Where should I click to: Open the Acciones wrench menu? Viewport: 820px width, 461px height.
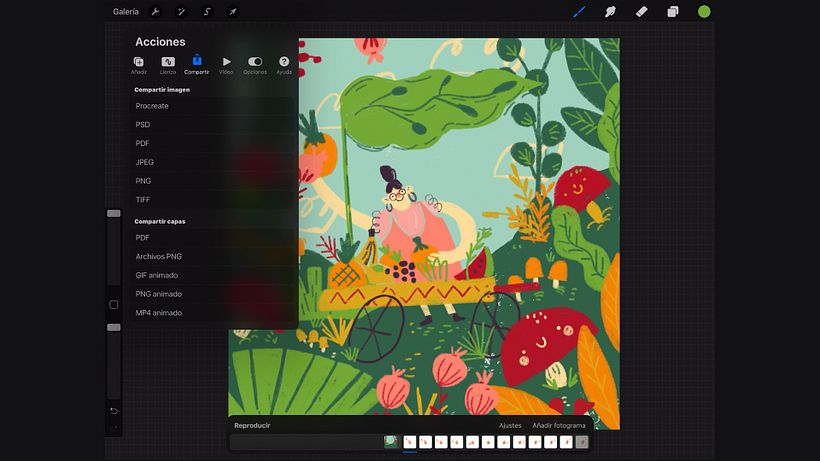pyautogui.click(x=155, y=11)
